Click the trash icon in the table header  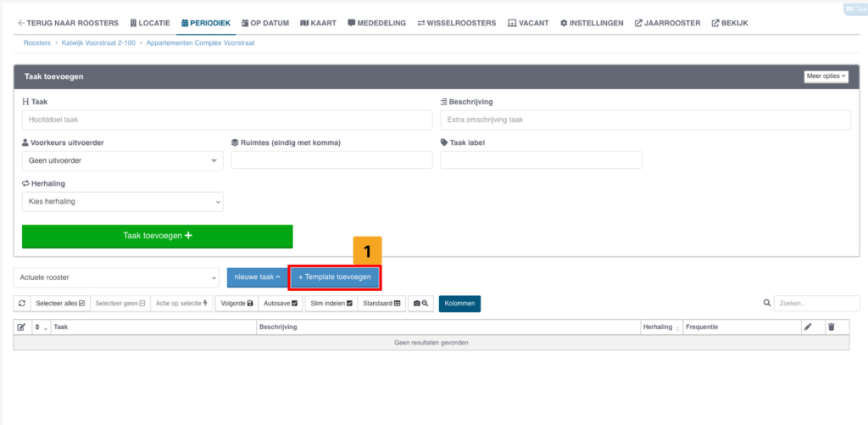(831, 327)
